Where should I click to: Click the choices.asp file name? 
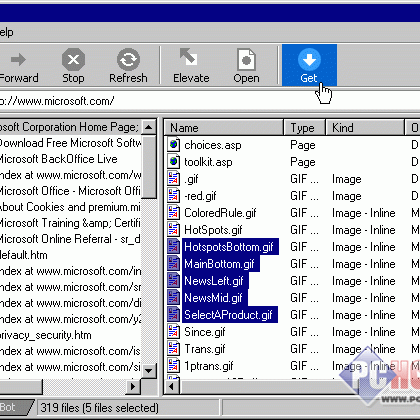tap(213, 145)
